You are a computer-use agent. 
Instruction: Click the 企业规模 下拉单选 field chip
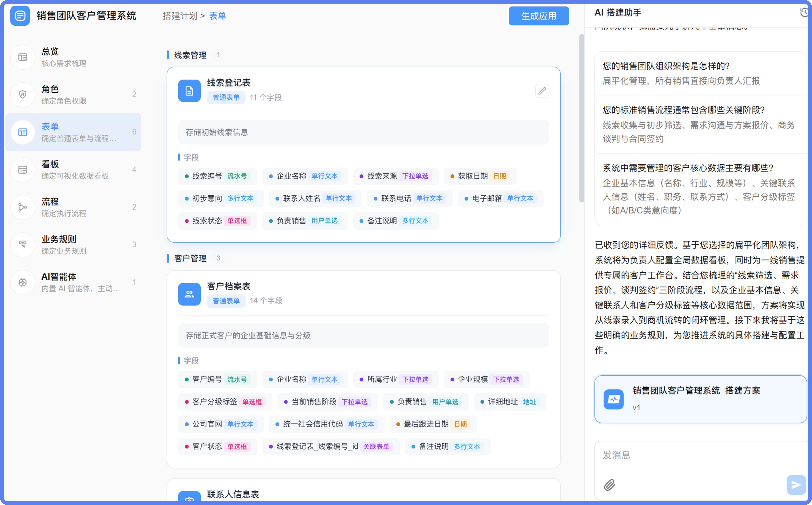pos(487,380)
